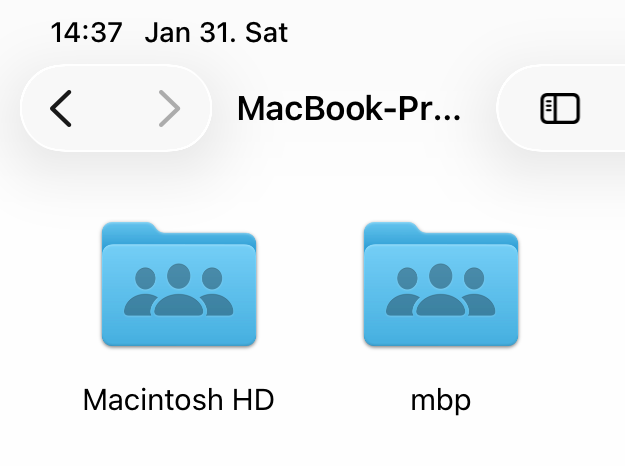
Task: Tap the 14:37 clock in status bar
Action: tap(86, 32)
